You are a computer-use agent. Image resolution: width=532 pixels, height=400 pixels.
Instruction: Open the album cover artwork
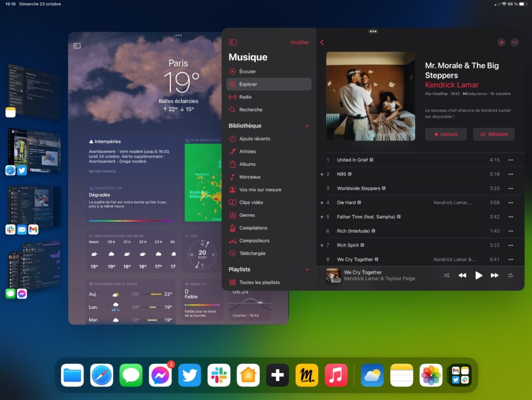point(370,96)
